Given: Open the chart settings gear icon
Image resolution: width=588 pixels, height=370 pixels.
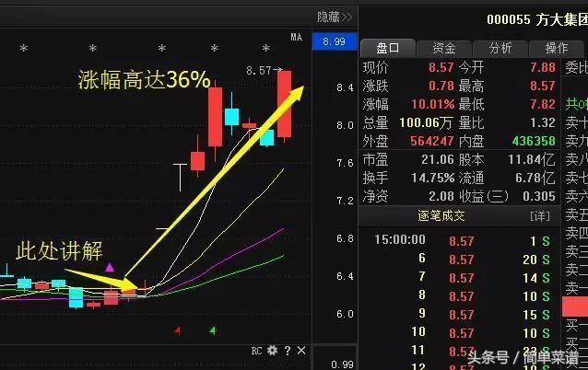Looking at the screenshot, I should (x=272, y=351).
